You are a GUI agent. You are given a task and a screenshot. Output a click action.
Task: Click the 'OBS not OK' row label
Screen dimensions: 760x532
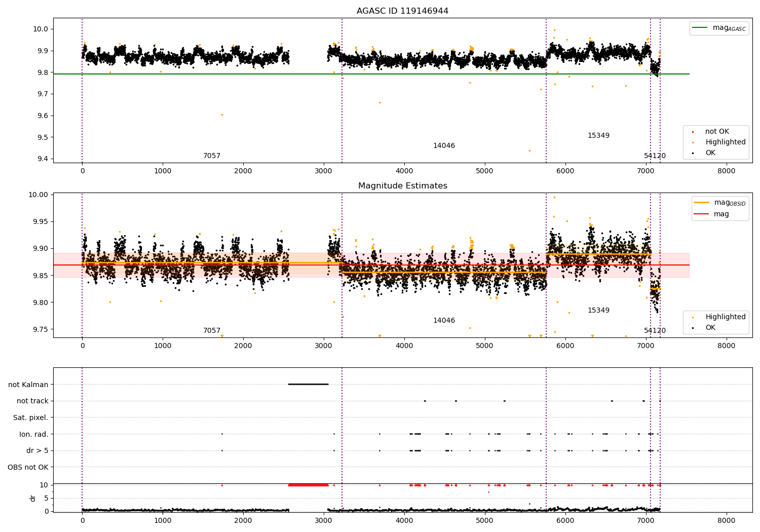tap(28, 467)
